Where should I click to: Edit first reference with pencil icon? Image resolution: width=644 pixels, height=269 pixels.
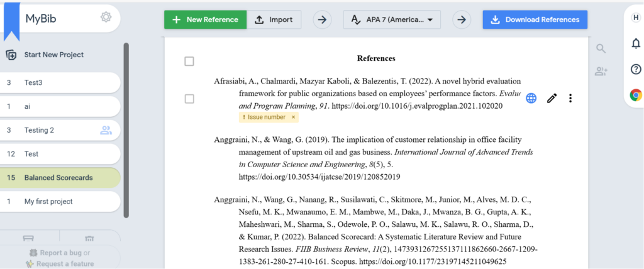(x=552, y=98)
